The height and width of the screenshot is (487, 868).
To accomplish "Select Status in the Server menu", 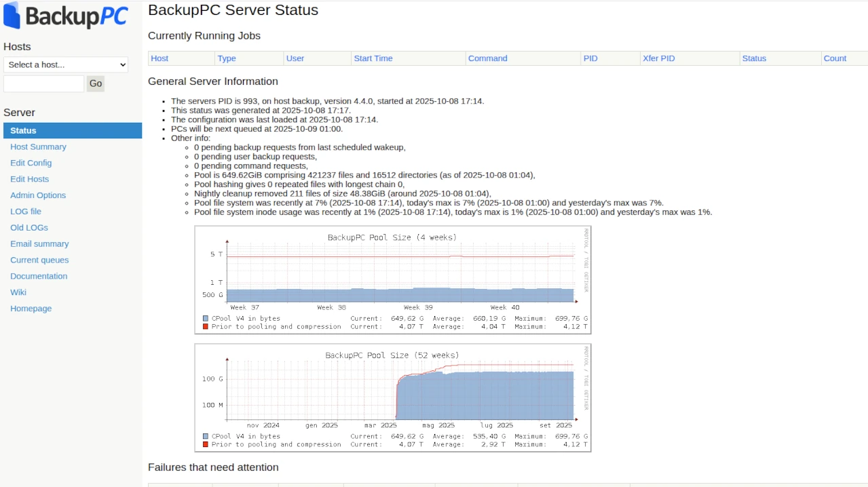I will tap(24, 130).
